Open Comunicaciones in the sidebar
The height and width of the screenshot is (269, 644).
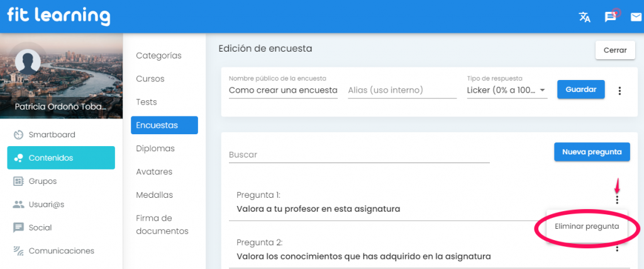click(x=61, y=251)
